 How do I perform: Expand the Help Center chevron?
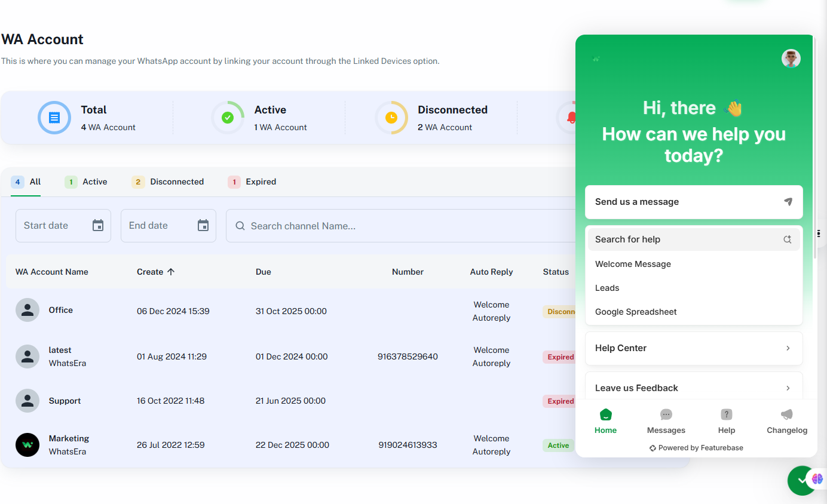[788, 348]
